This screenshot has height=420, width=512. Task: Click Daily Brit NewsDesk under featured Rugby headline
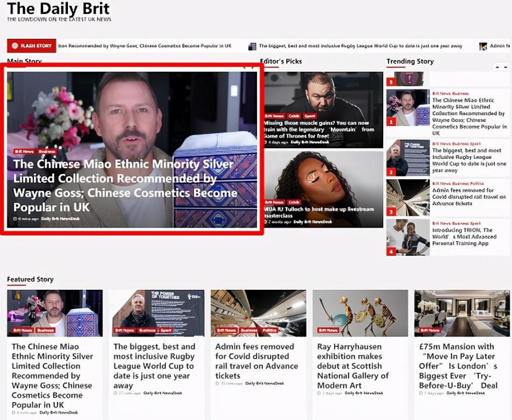(163, 393)
